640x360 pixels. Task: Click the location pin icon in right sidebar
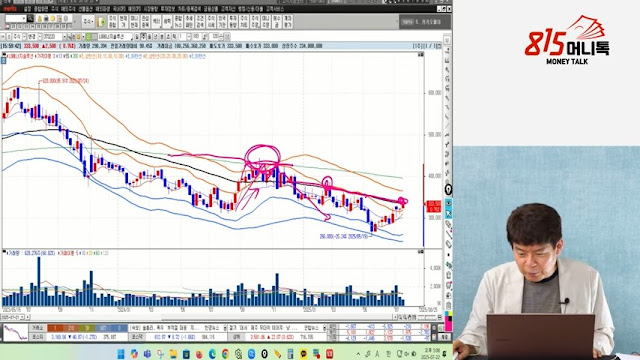tap(448, 189)
